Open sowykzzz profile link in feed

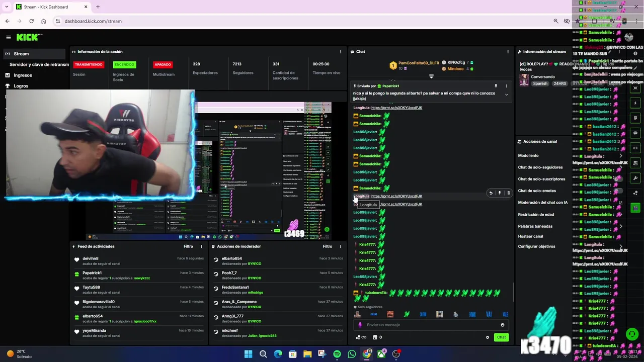tap(142, 278)
